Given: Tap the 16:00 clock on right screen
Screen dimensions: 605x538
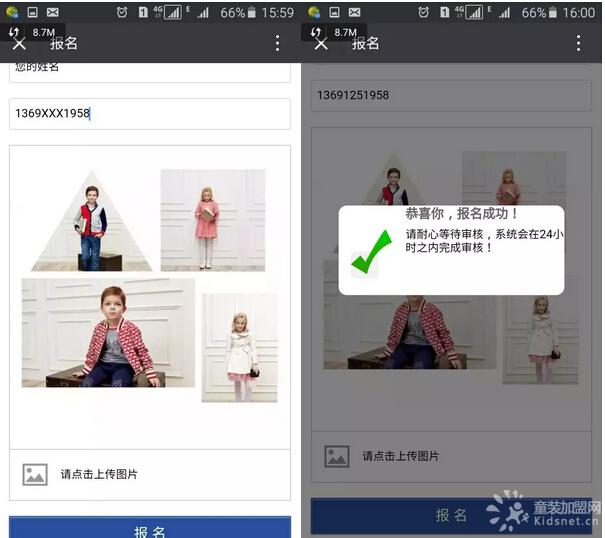Looking at the screenshot, I should pyautogui.click(x=578, y=13).
